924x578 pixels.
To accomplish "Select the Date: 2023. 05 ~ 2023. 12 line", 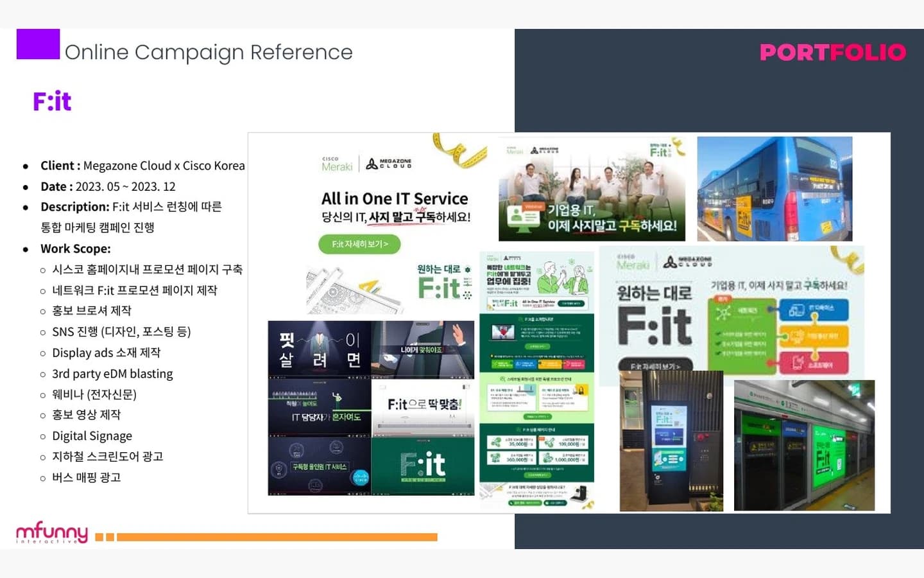I will tap(108, 187).
